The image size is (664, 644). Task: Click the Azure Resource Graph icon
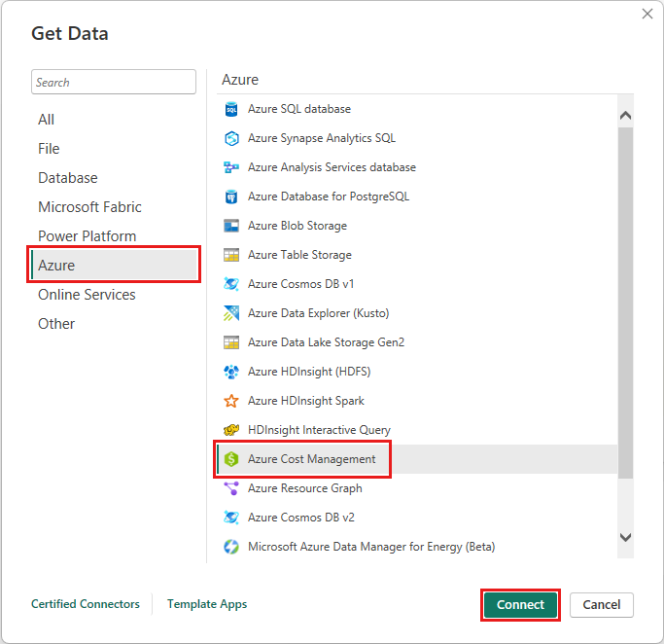[x=231, y=488]
